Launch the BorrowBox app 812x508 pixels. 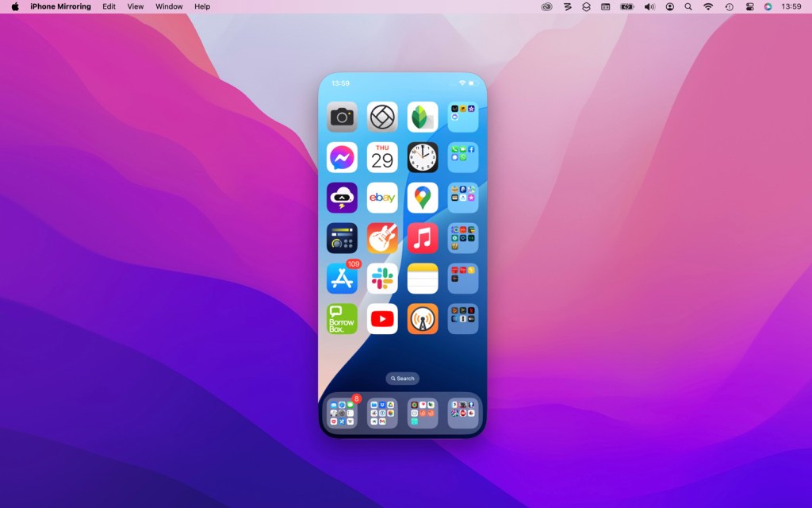(x=342, y=319)
